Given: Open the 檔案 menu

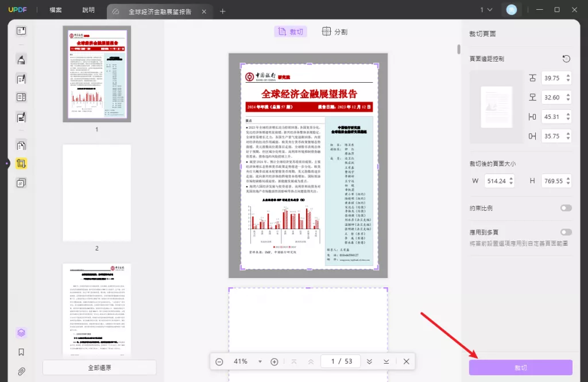Looking at the screenshot, I should (56, 10).
